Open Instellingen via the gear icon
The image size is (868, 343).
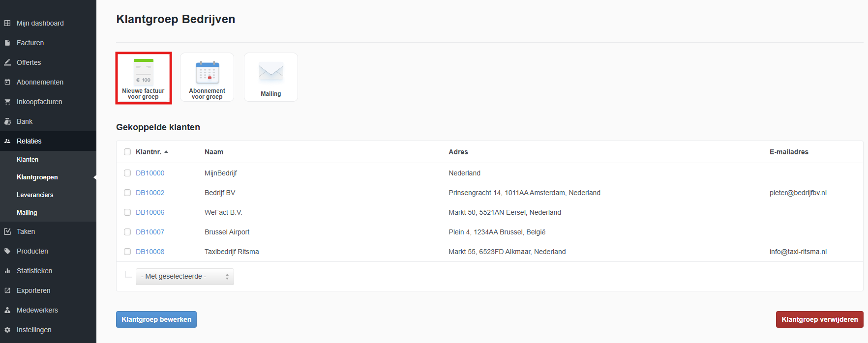click(7, 330)
